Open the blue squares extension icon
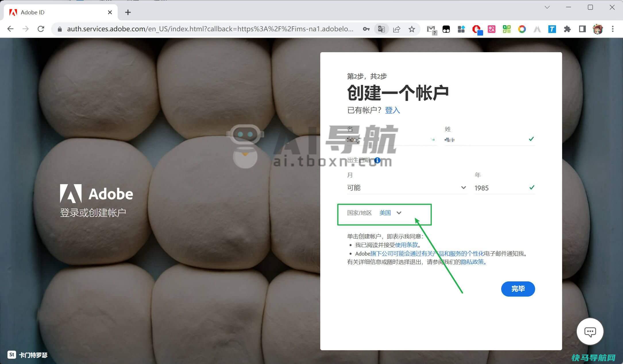623x364 pixels. point(461,29)
